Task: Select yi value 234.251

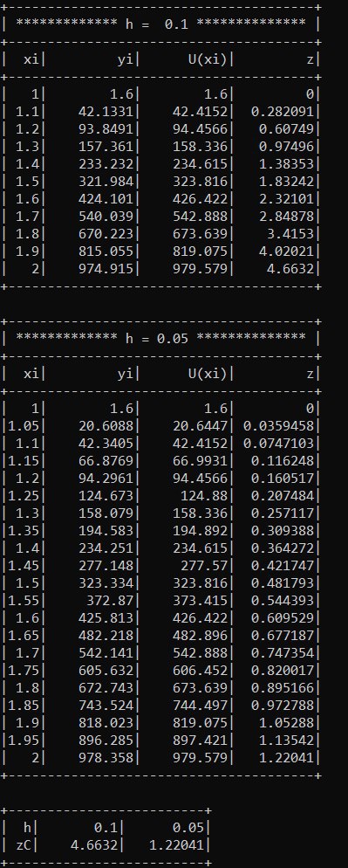Action: pyautogui.click(x=106, y=548)
